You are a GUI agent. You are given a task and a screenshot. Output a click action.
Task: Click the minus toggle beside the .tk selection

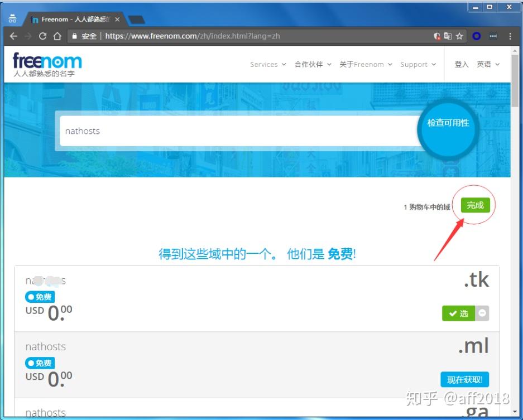(x=482, y=313)
